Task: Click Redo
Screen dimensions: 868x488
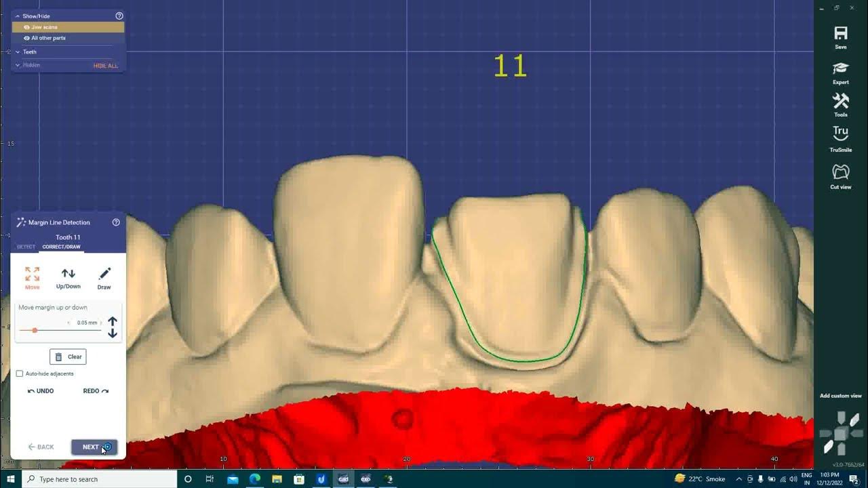Action: pyautogui.click(x=96, y=391)
